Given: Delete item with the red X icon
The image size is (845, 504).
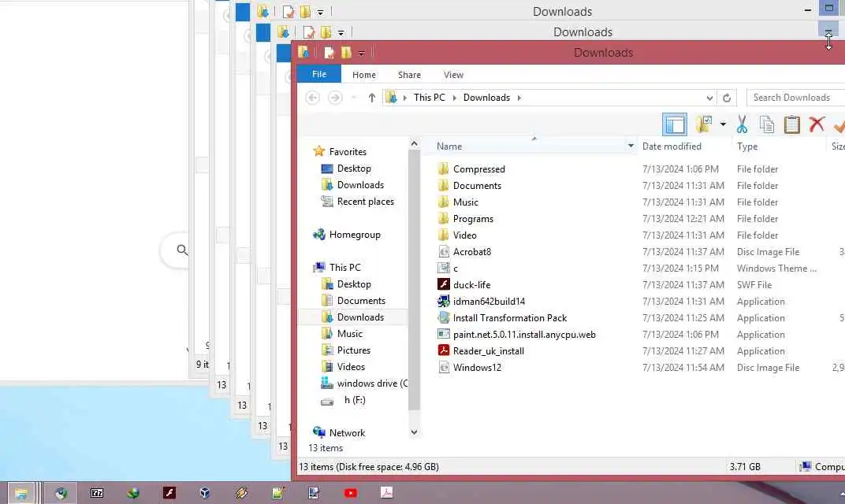Looking at the screenshot, I should [817, 124].
